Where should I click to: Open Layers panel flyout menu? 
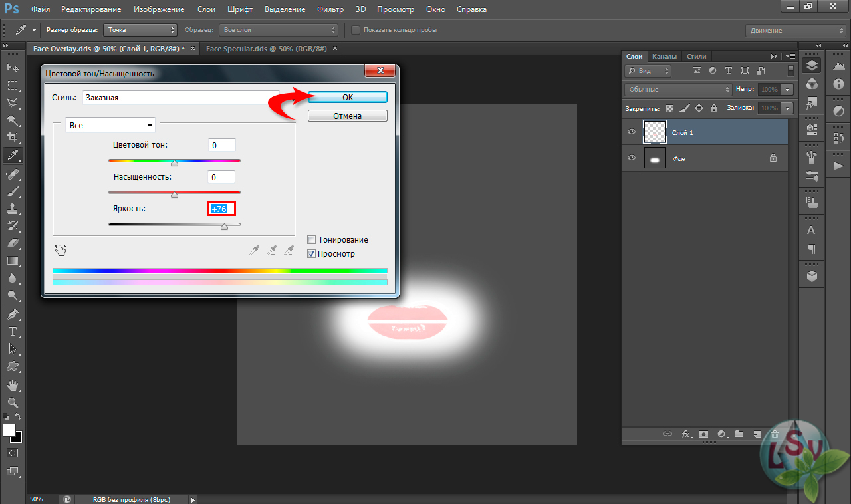(x=790, y=57)
